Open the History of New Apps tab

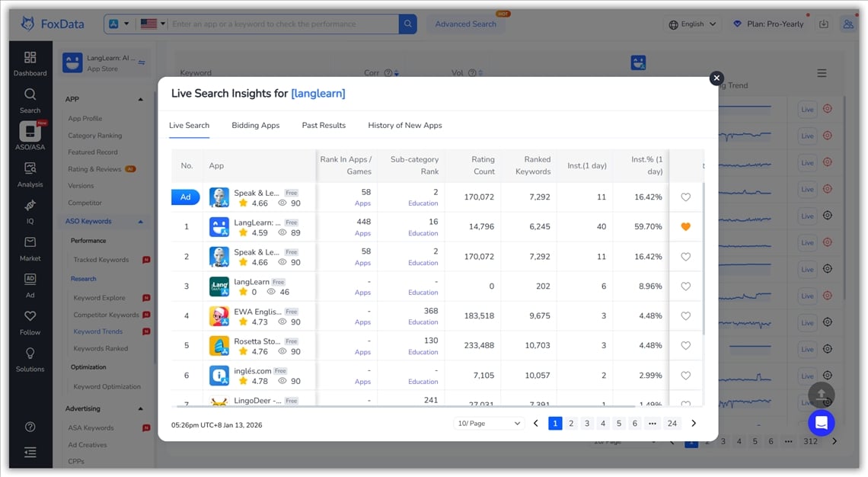pos(404,125)
